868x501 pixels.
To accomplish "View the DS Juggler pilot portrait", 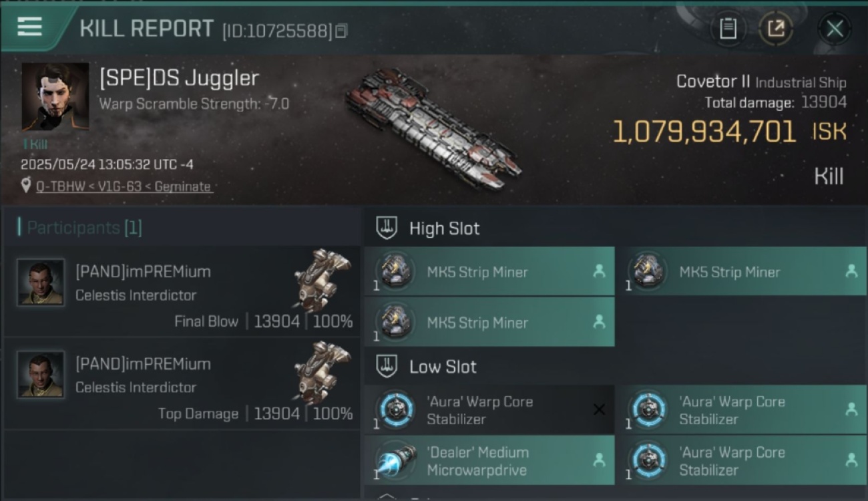I will coord(55,97).
